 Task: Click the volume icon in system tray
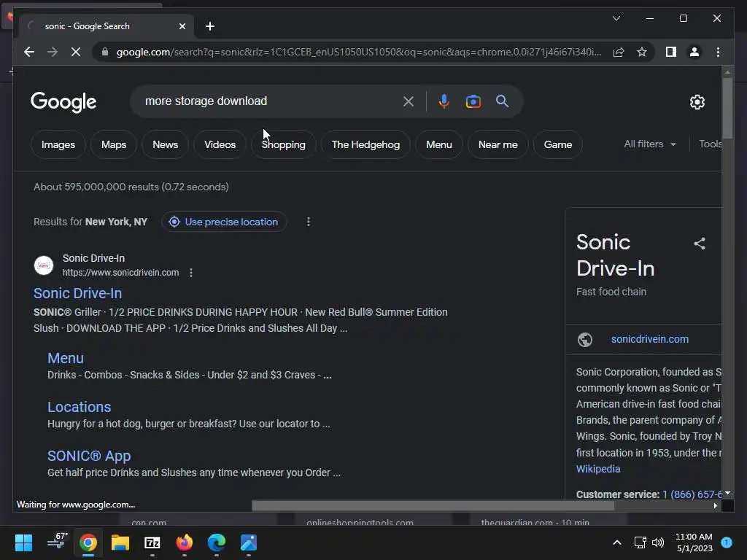coord(658,542)
